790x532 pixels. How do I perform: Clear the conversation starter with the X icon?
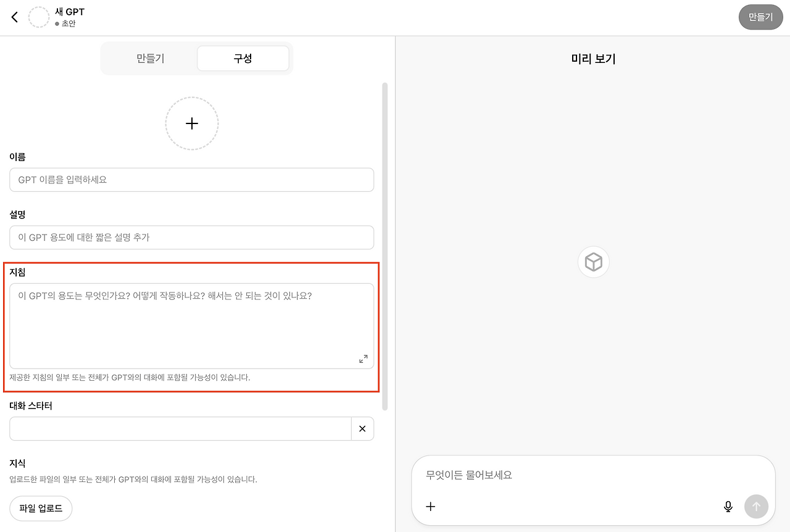[362, 428]
